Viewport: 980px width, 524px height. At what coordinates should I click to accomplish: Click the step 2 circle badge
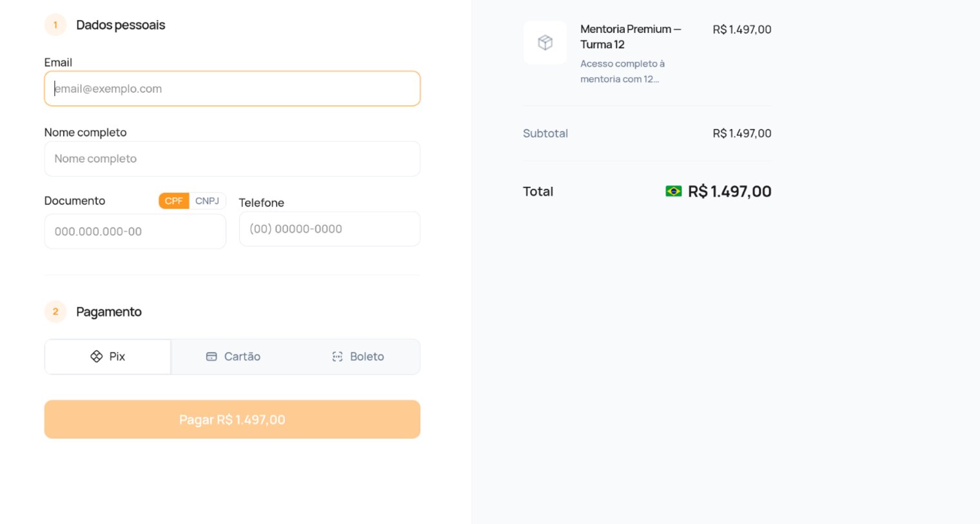(55, 312)
